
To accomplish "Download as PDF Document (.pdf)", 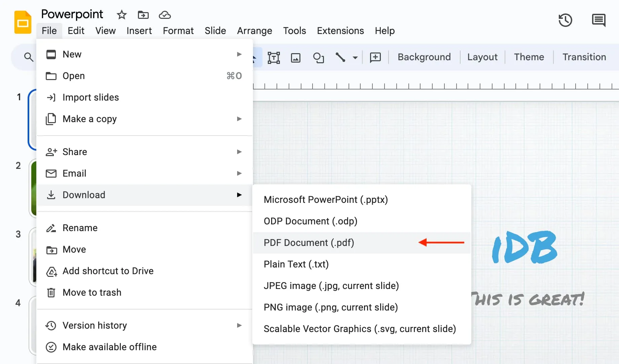I will (x=309, y=243).
